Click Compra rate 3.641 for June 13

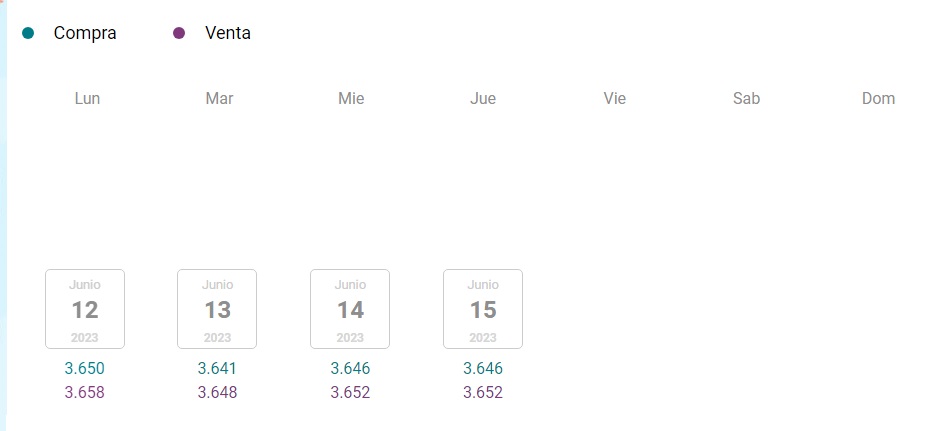217,368
